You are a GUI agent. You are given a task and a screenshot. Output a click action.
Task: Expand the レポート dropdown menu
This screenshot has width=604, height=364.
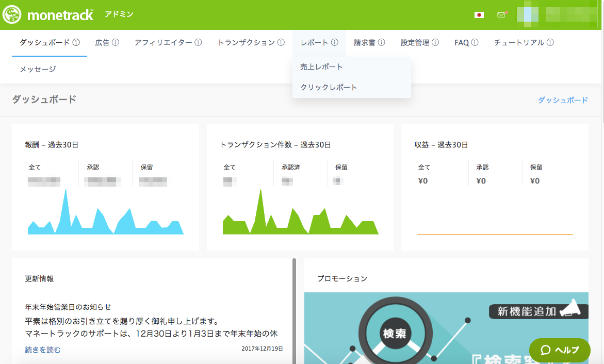[x=315, y=43]
